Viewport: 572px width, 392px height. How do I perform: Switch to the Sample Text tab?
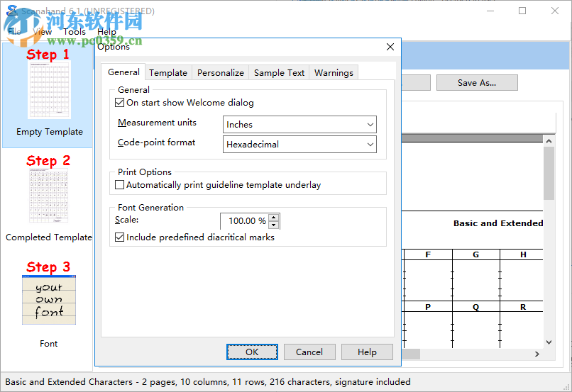coord(279,73)
